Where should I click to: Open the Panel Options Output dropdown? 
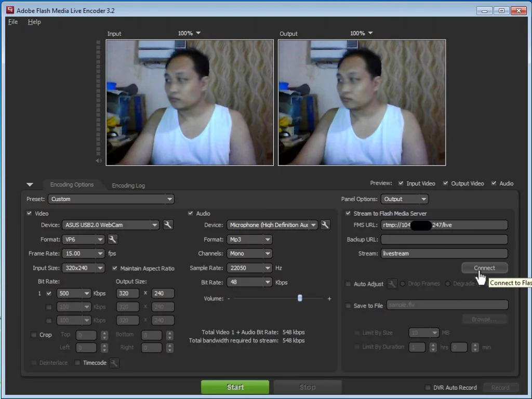point(404,199)
